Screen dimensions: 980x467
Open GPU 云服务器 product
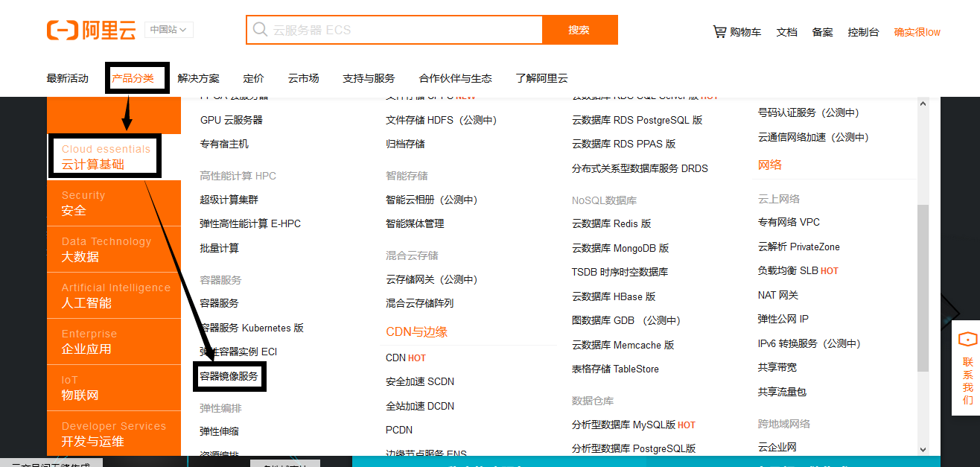click(231, 120)
